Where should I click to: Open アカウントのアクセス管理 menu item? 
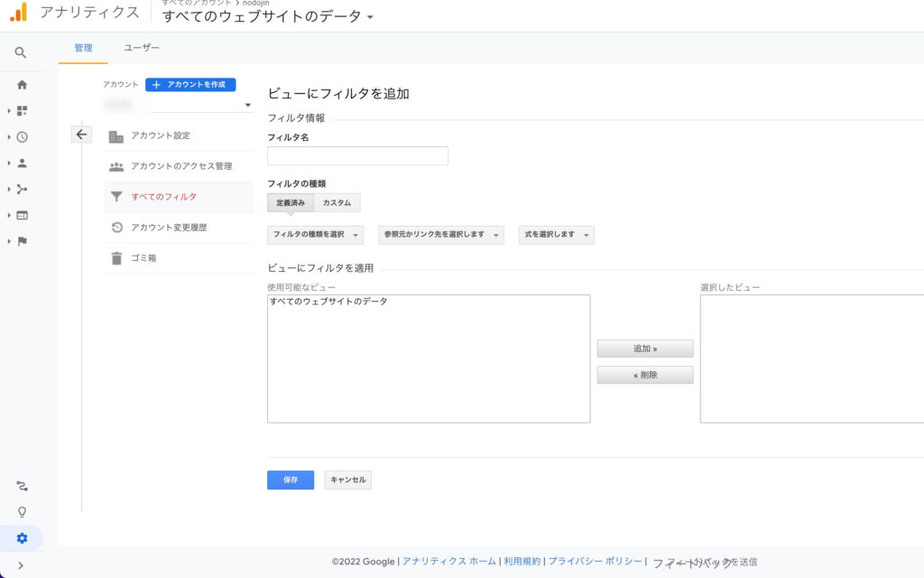click(180, 166)
